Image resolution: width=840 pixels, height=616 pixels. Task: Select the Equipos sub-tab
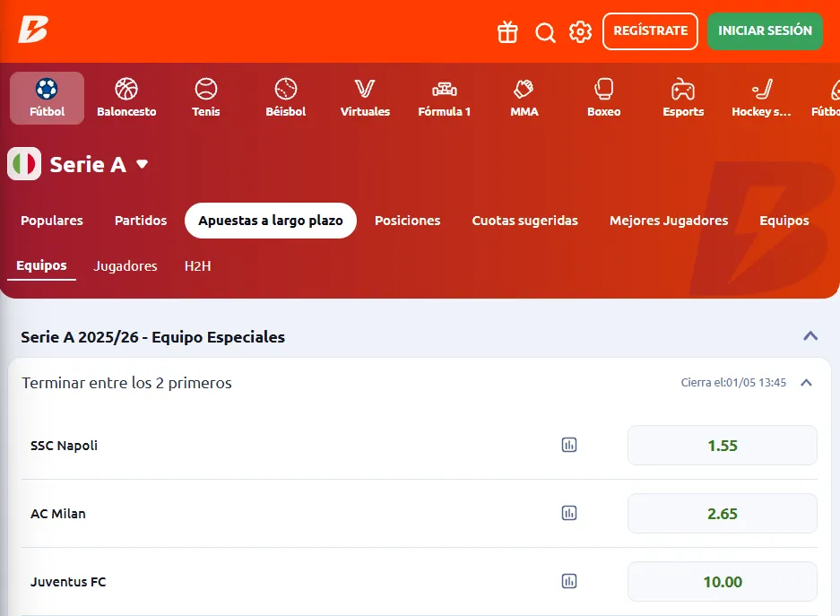point(41,265)
